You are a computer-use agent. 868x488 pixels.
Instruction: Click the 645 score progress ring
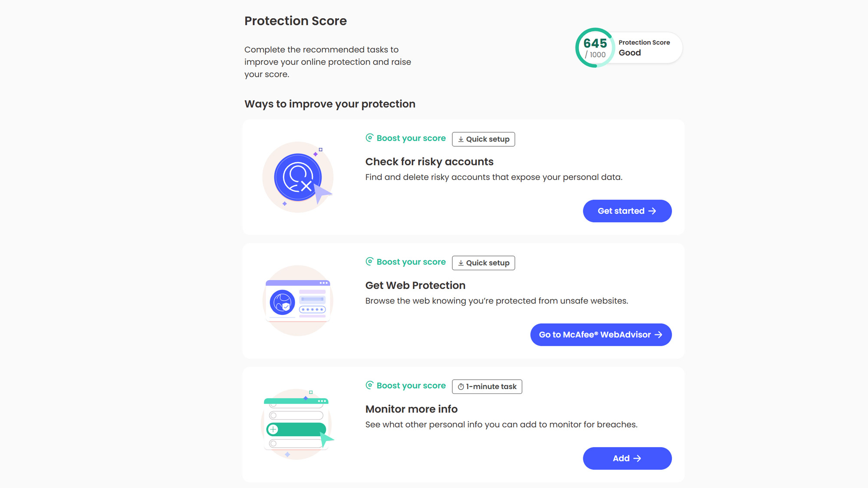(595, 48)
